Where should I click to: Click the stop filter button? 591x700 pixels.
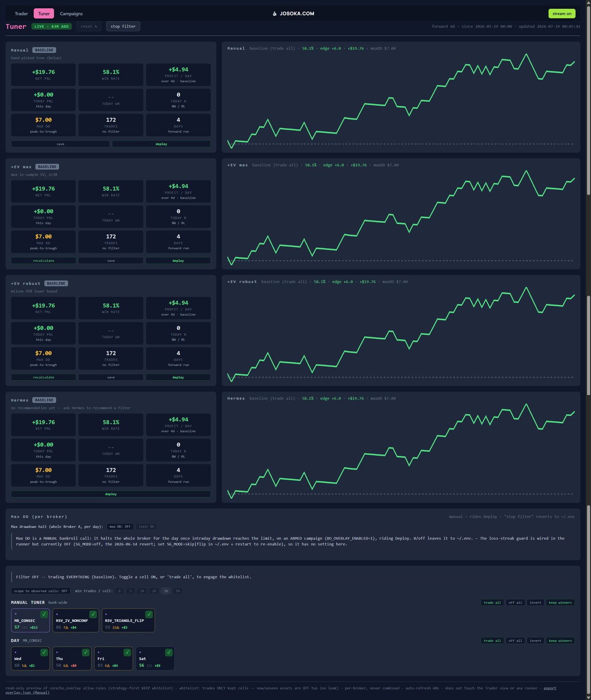[x=123, y=26]
